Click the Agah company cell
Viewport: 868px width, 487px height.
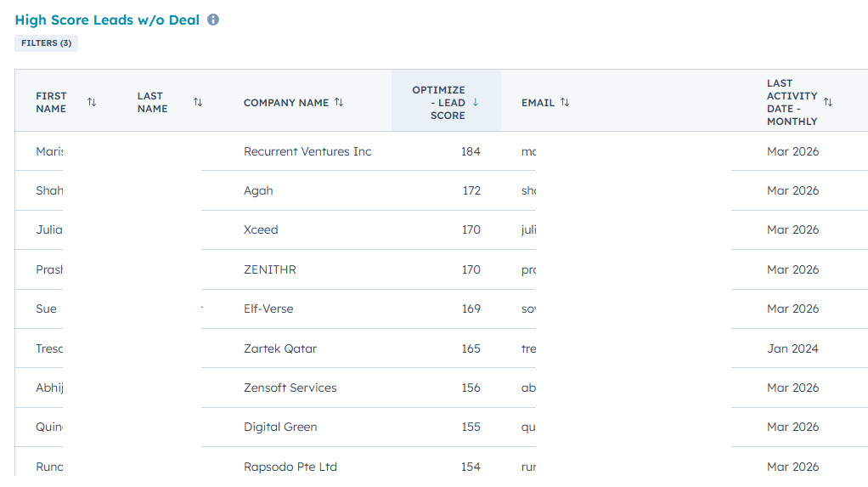tap(258, 190)
